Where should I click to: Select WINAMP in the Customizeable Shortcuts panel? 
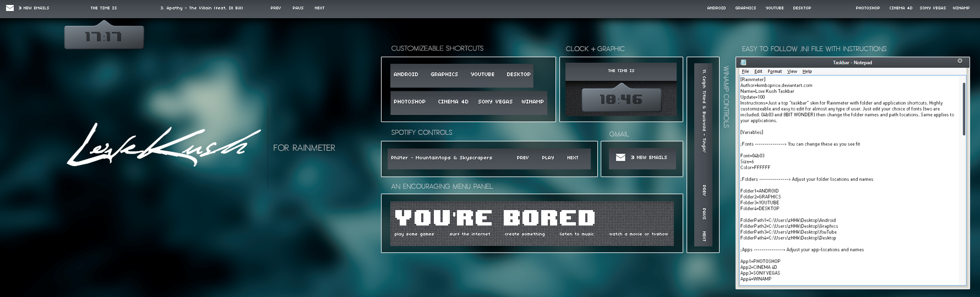(x=532, y=102)
